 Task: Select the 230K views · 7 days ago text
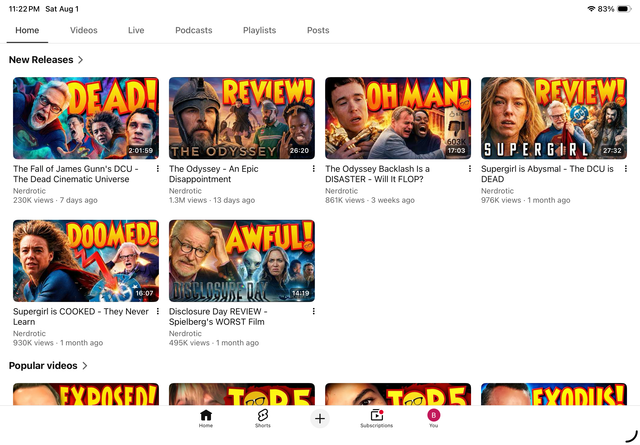click(55, 200)
